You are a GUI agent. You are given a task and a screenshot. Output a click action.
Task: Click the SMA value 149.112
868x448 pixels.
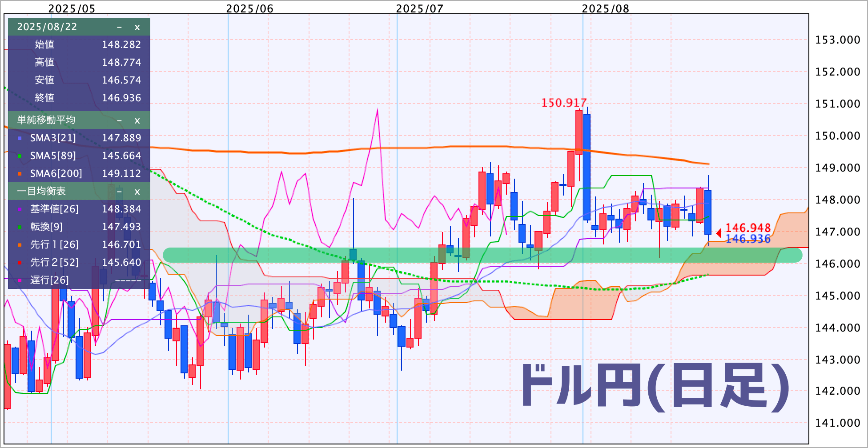(121, 173)
